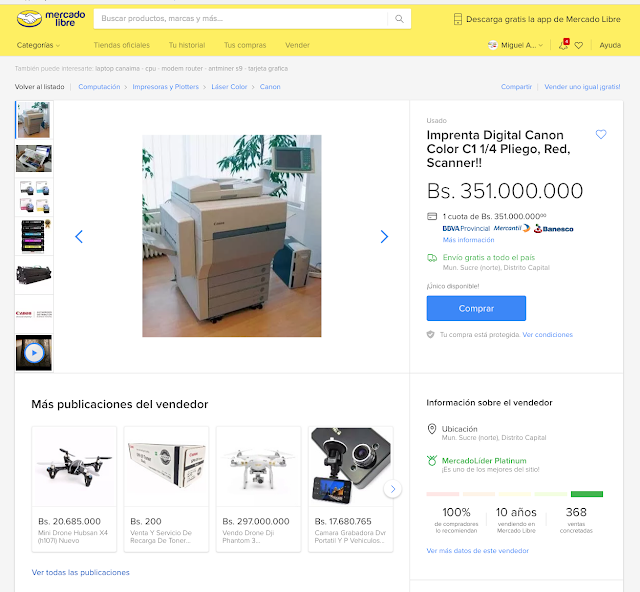Click green segment of reputation bar

(x=587, y=494)
